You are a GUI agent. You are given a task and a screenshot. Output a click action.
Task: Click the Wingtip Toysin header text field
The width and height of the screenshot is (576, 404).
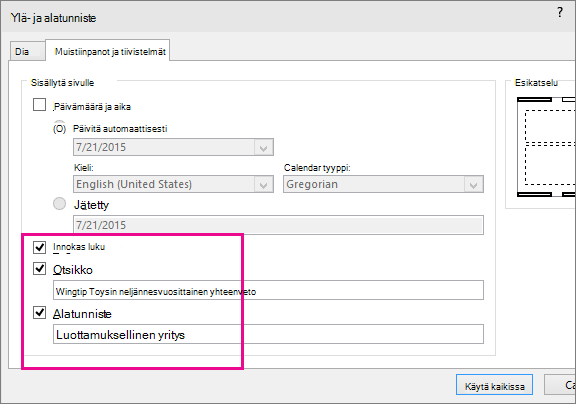point(268,291)
